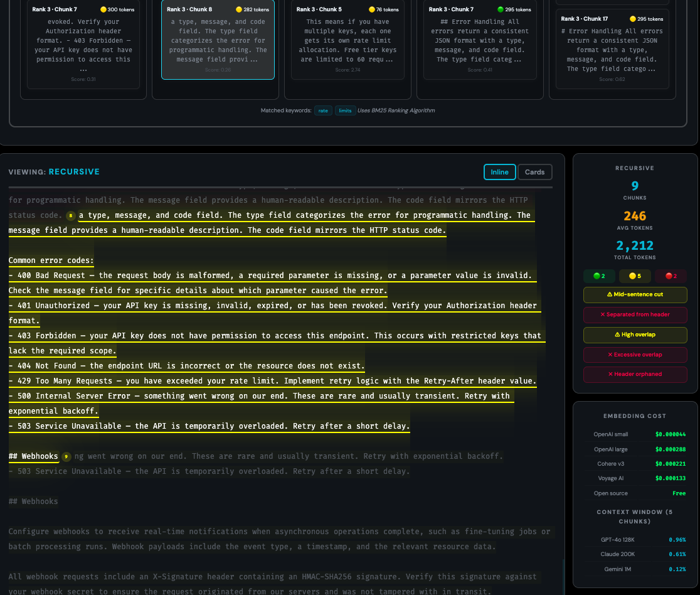Click the Separated from header badge
The width and height of the screenshot is (700, 595).
(635, 314)
